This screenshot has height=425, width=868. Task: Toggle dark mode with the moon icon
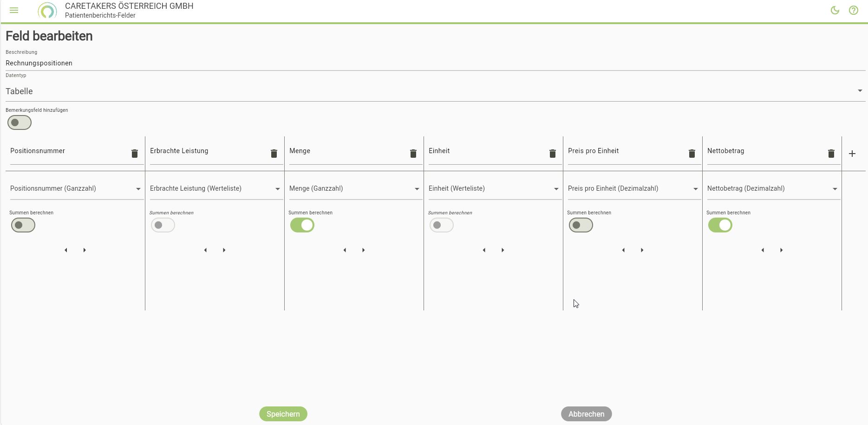[x=835, y=10]
